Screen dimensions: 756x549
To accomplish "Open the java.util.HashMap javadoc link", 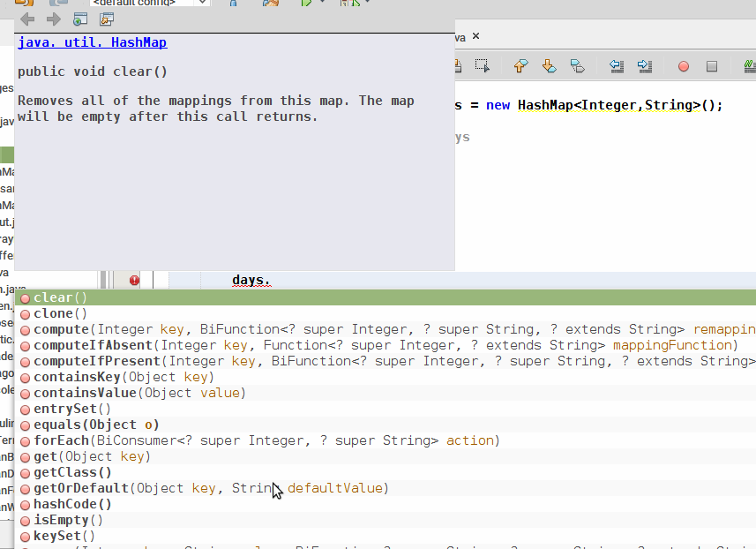I will [x=92, y=41].
